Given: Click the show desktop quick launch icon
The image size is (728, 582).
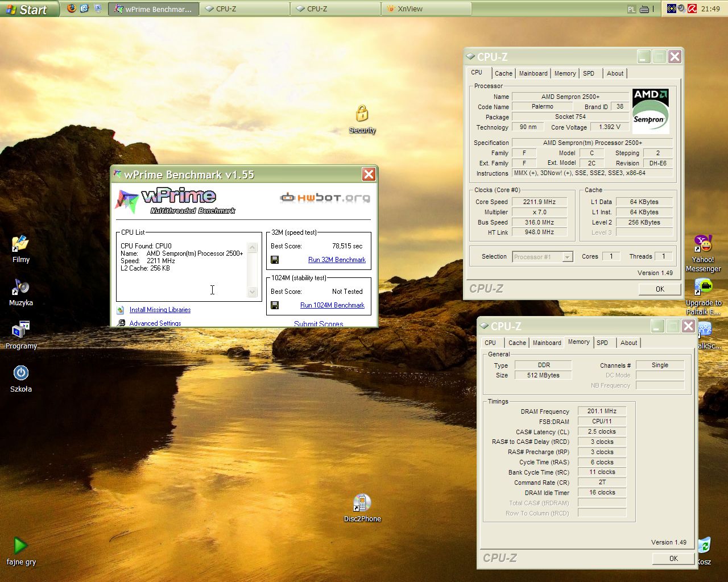Looking at the screenshot, I should click(97, 9).
